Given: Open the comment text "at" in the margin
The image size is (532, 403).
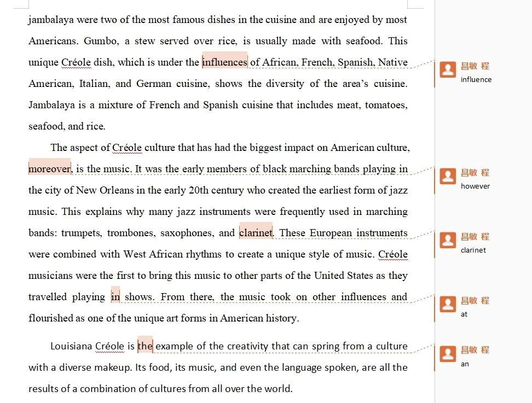Looking at the screenshot, I should [x=464, y=314].
